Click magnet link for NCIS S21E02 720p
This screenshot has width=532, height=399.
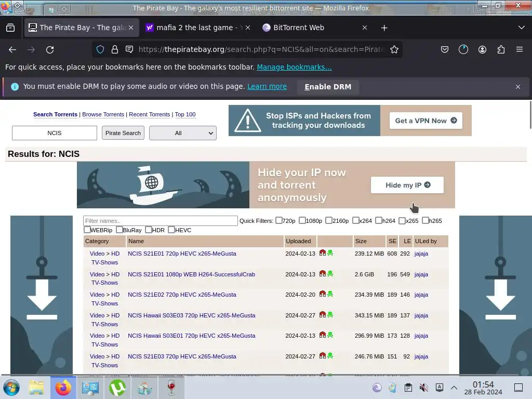pos(322,294)
